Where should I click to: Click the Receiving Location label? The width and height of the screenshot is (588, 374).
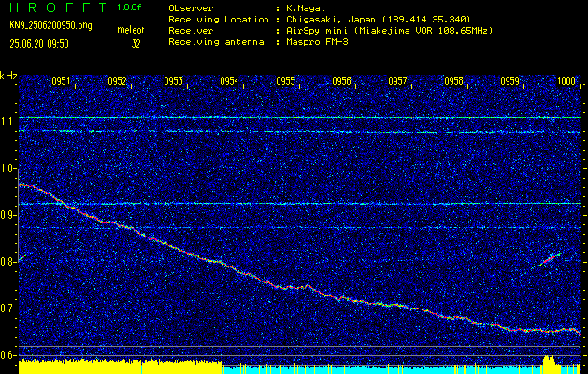[x=219, y=20]
